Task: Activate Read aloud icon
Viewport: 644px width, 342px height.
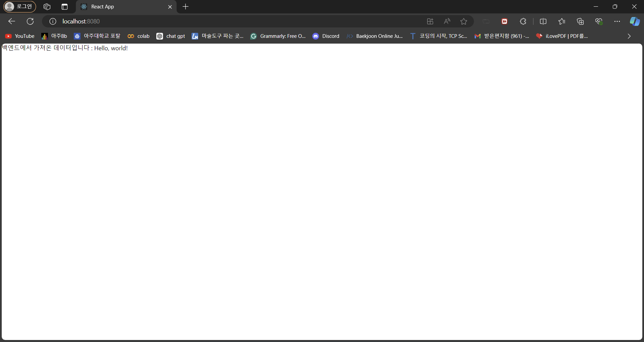Action: [x=447, y=21]
